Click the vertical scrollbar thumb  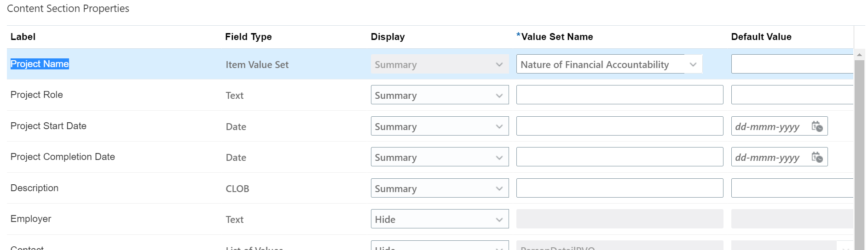859,155
